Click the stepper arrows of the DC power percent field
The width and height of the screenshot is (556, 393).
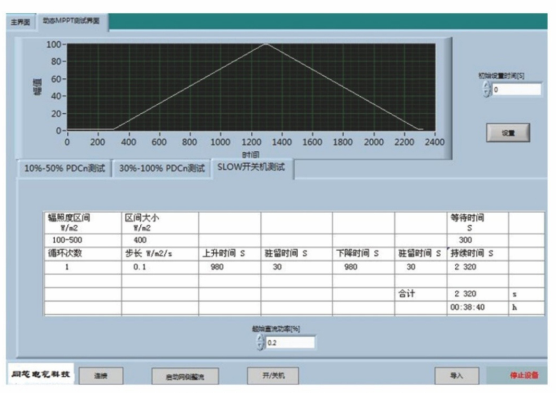tap(261, 343)
